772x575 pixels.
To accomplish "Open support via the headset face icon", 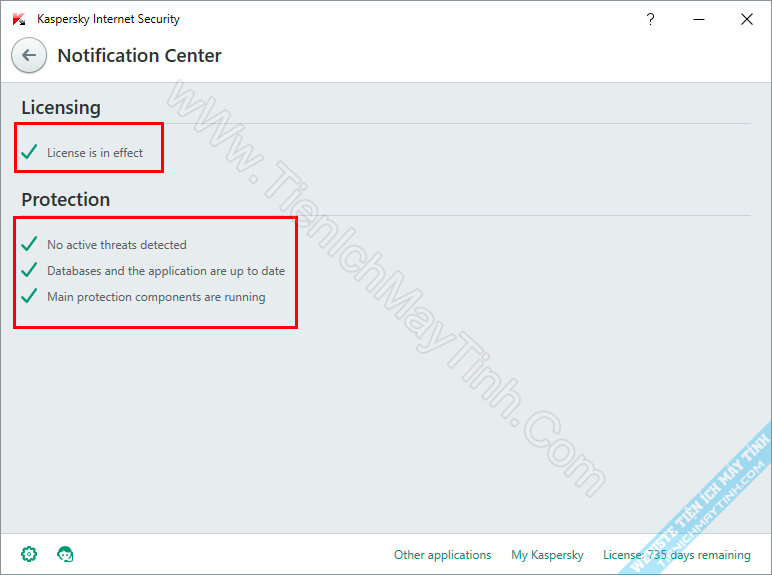I will [x=65, y=554].
